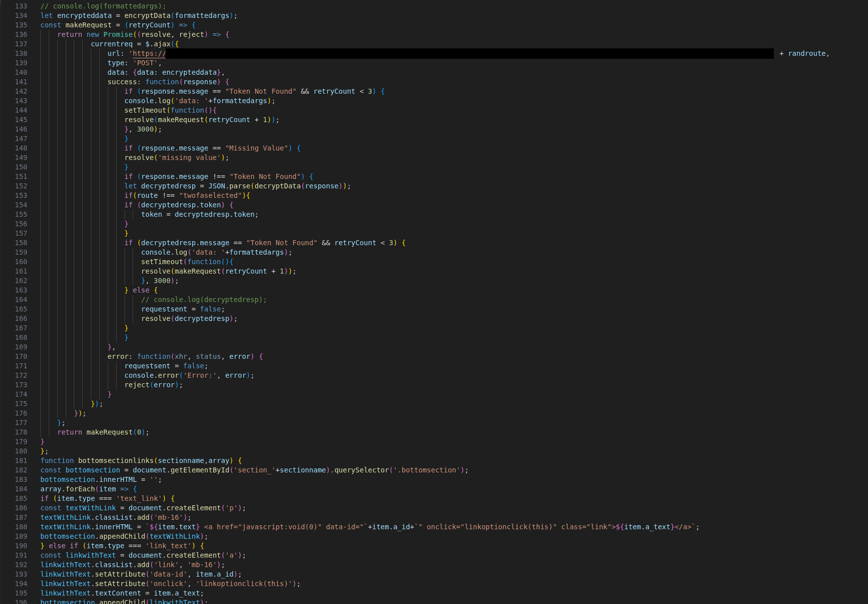Click the commented console.log(decryptedresp) line

click(x=203, y=300)
